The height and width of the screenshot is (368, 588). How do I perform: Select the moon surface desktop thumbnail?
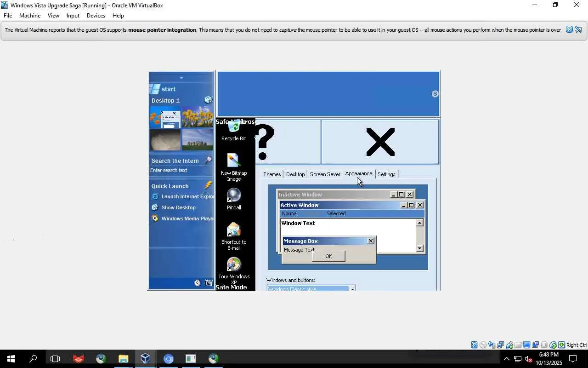click(x=165, y=140)
